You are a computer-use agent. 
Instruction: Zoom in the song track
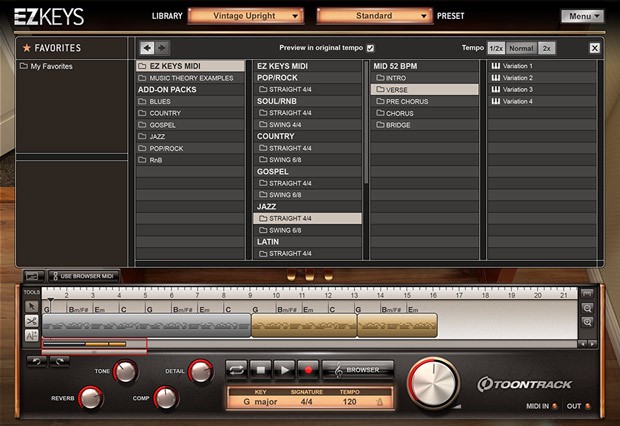(587, 322)
